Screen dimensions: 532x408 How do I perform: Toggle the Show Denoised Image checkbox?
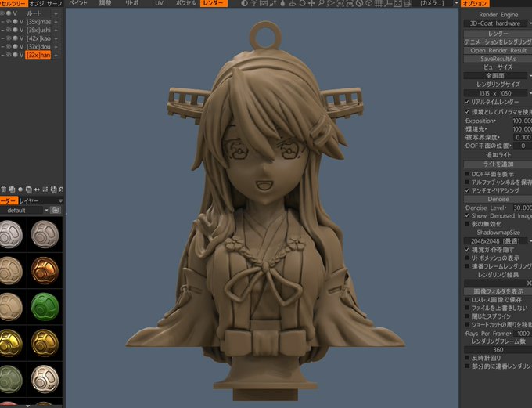pyautogui.click(x=467, y=215)
